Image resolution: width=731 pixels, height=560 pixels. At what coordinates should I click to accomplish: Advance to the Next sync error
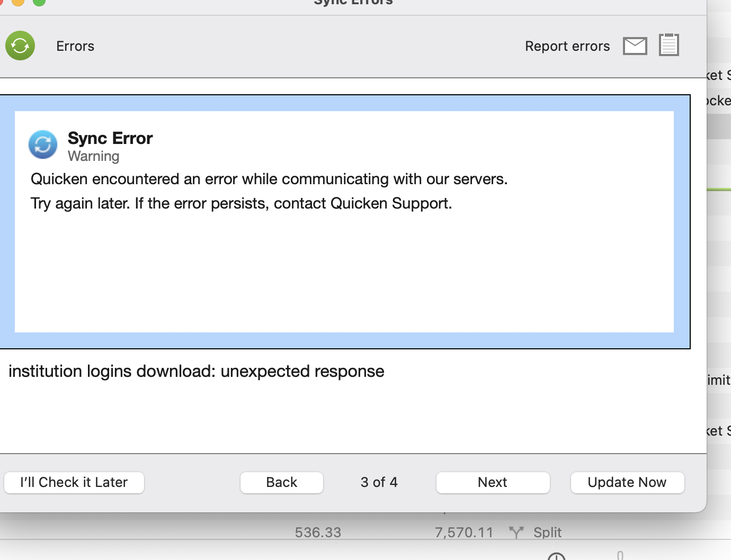point(493,482)
